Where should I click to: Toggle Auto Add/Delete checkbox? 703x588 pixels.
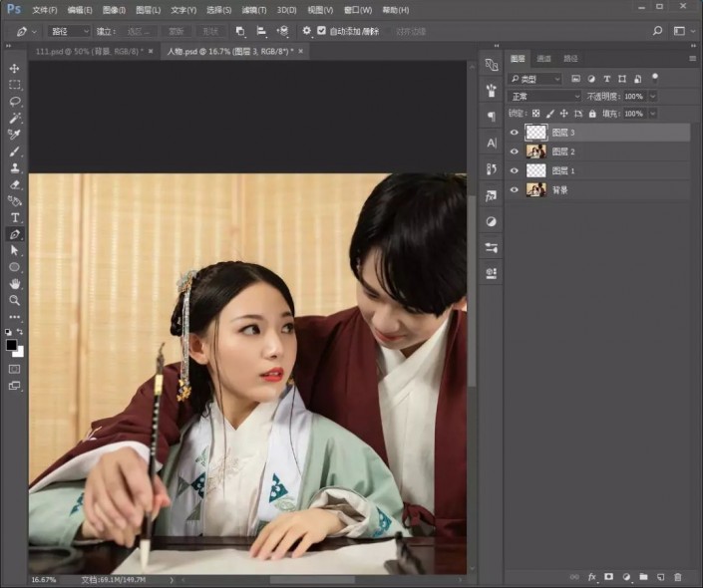coord(321,31)
